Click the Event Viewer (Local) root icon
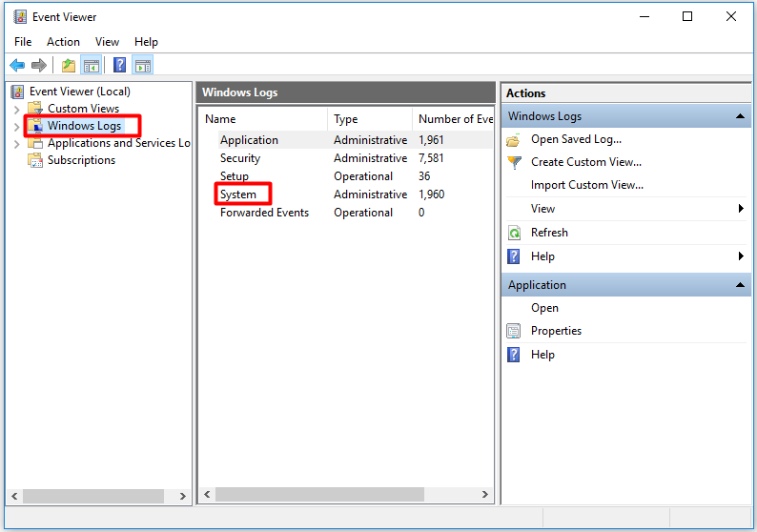 [x=18, y=92]
